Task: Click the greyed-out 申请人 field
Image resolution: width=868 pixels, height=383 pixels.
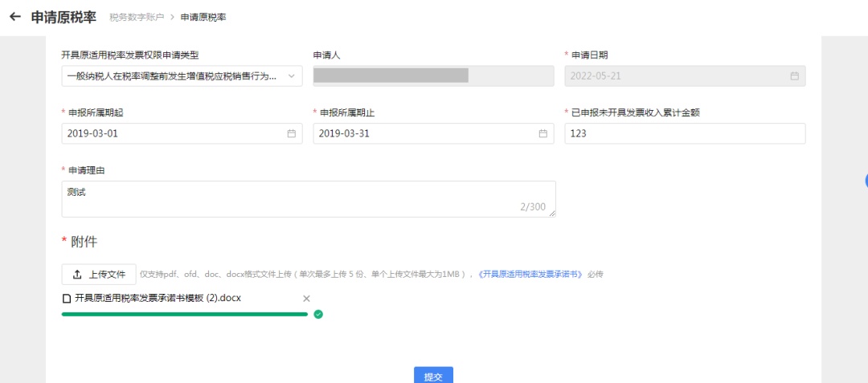Action: pos(433,76)
